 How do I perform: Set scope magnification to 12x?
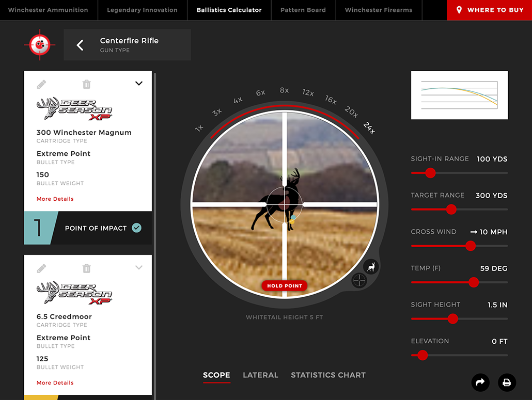(x=308, y=92)
